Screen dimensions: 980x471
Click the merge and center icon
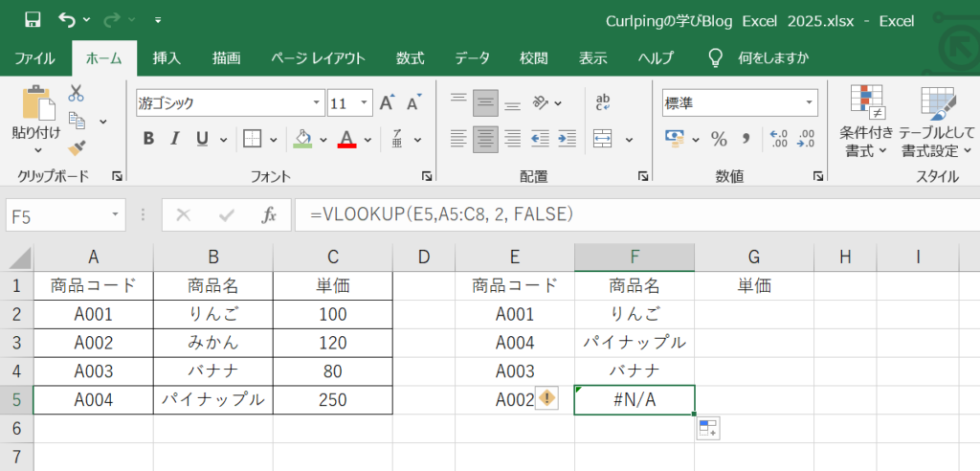click(x=603, y=139)
